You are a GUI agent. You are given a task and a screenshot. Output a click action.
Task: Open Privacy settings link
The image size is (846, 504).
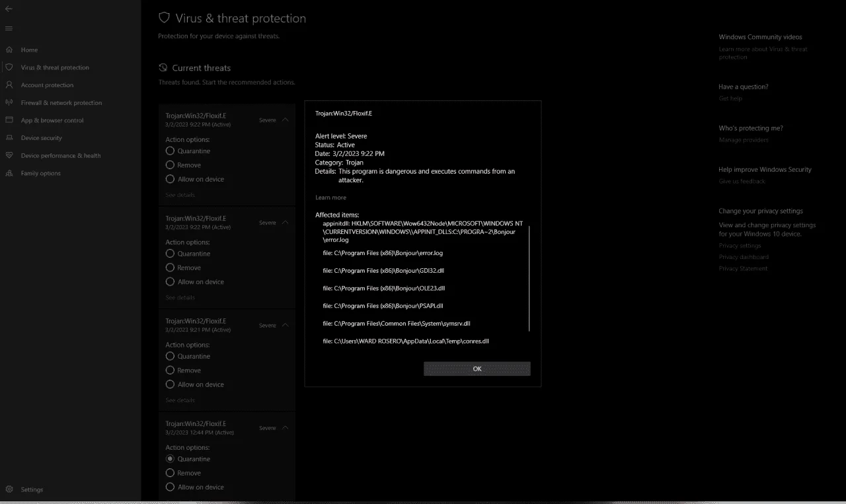[x=740, y=246]
